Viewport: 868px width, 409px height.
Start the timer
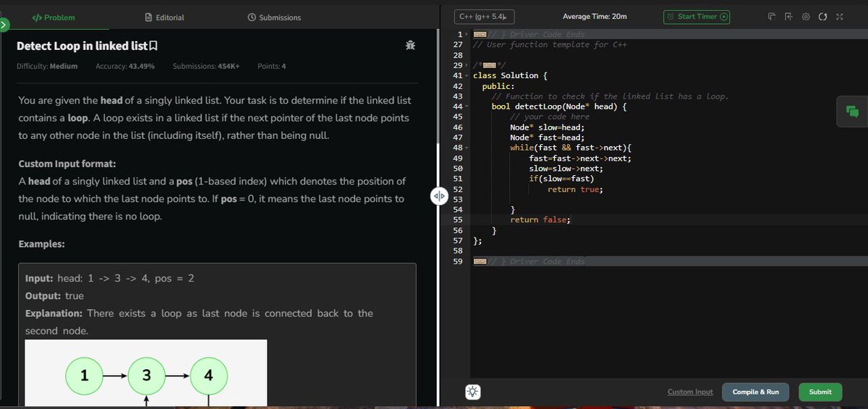click(697, 17)
